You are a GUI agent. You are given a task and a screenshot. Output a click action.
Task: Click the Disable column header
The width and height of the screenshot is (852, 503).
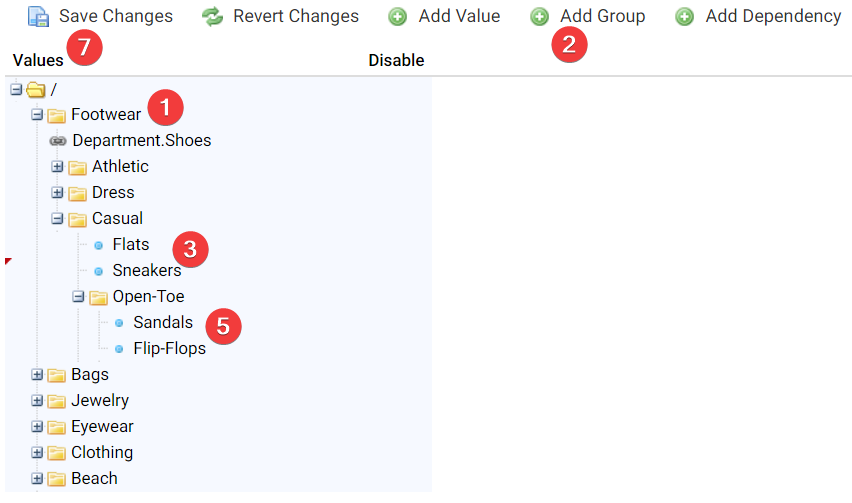[396, 61]
